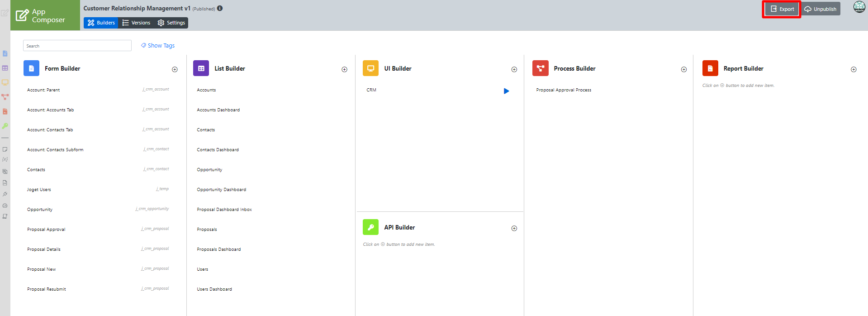
Task: Open the Accounts list
Action: [x=206, y=90]
